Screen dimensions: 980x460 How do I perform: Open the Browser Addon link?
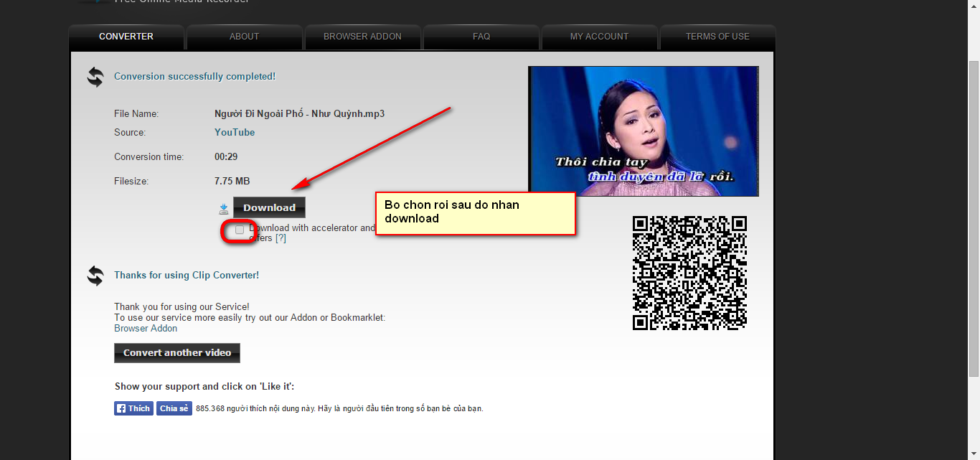pos(146,328)
